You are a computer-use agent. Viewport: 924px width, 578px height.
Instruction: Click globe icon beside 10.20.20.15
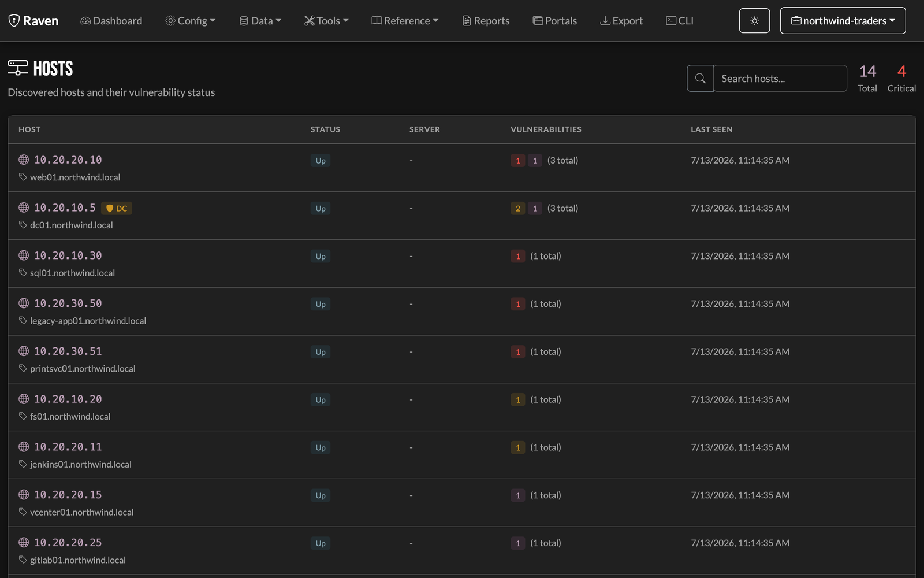point(24,495)
